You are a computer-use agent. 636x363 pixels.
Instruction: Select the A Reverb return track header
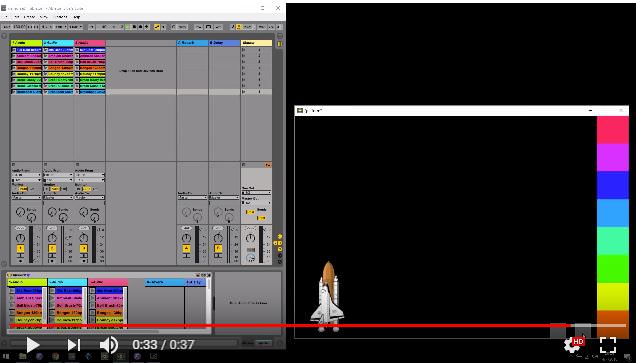click(x=192, y=43)
